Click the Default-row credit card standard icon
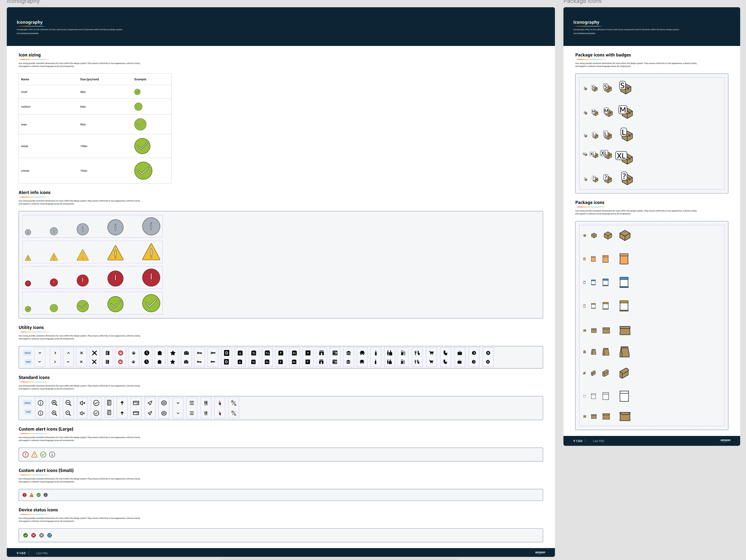This screenshot has width=746, height=560. point(136,403)
